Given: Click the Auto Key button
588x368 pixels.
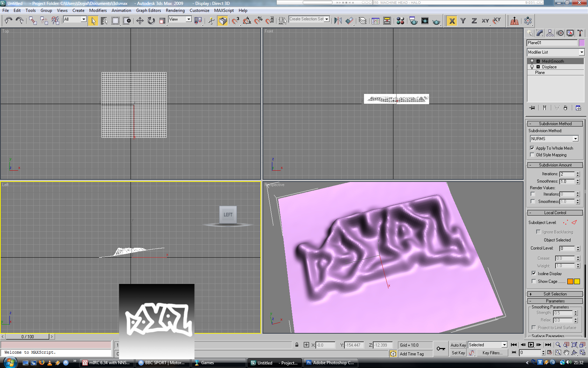Looking at the screenshot, I should coord(458,345).
